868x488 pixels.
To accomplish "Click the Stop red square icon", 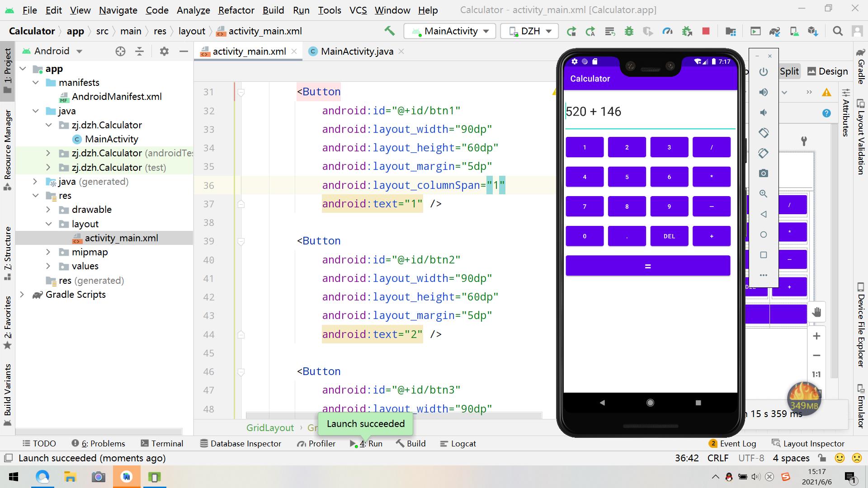I will (706, 31).
